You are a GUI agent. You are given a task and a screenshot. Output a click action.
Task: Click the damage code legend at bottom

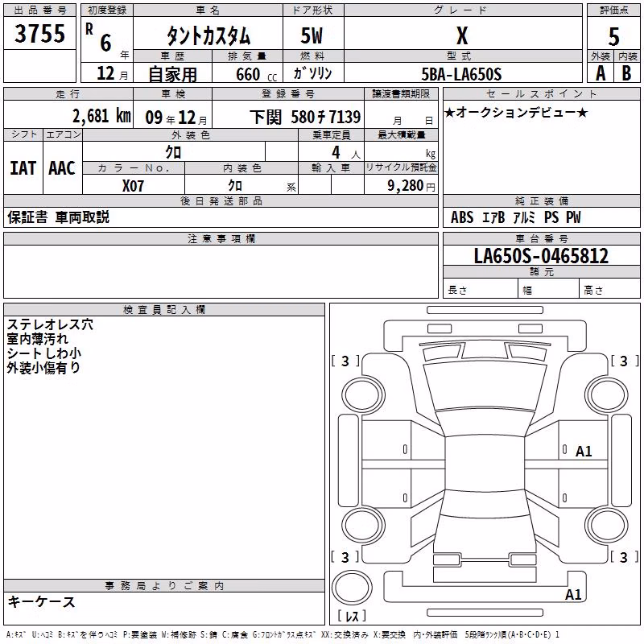point(283,634)
